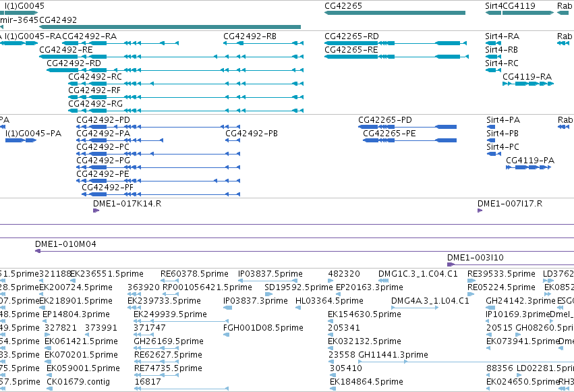Screen dimensions: 574x392
Task: Select the RE05224.5prime EST label
Action: click(502, 287)
